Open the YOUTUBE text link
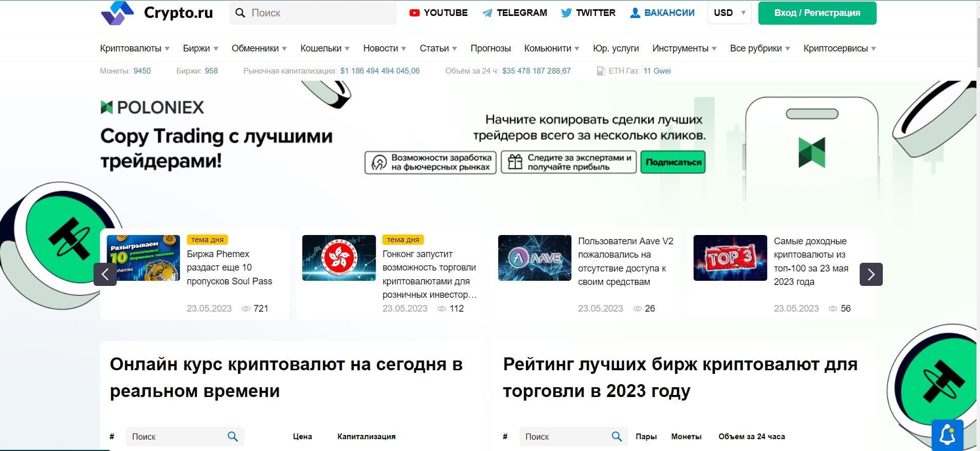Image resolution: width=980 pixels, height=451 pixels. (446, 13)
